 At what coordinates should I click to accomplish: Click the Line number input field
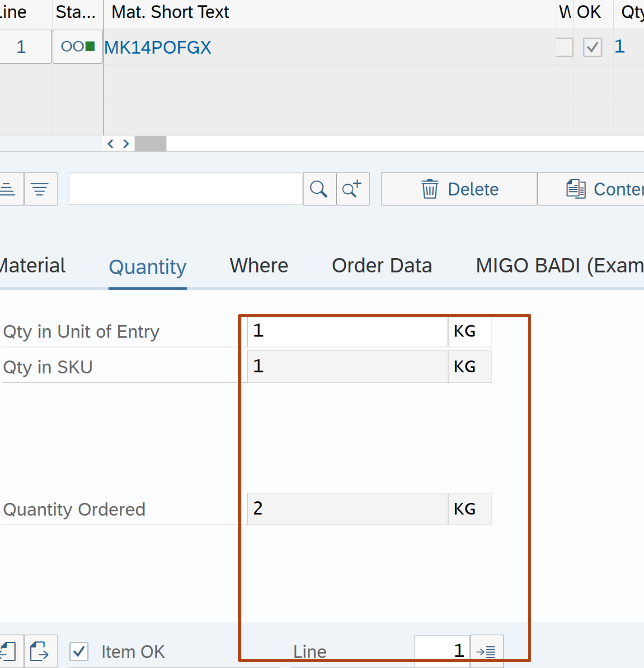[x=442, y=651]
